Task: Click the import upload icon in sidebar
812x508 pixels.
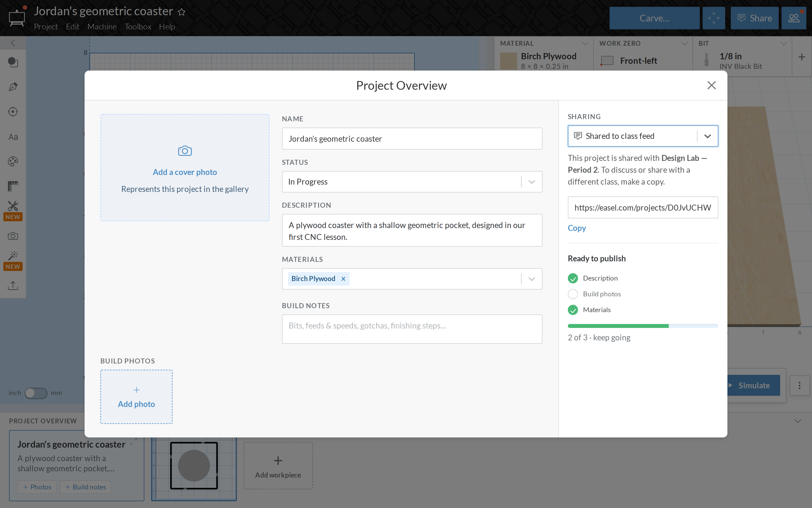Action: click(13, 285)
